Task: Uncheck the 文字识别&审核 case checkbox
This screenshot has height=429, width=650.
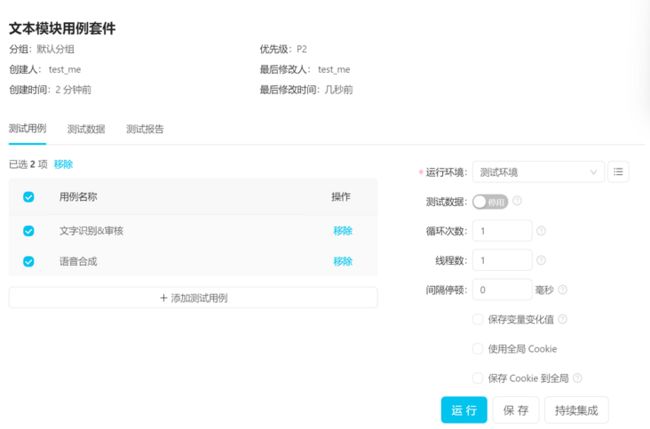Action: pyautogui.click(x=29, y=231)
